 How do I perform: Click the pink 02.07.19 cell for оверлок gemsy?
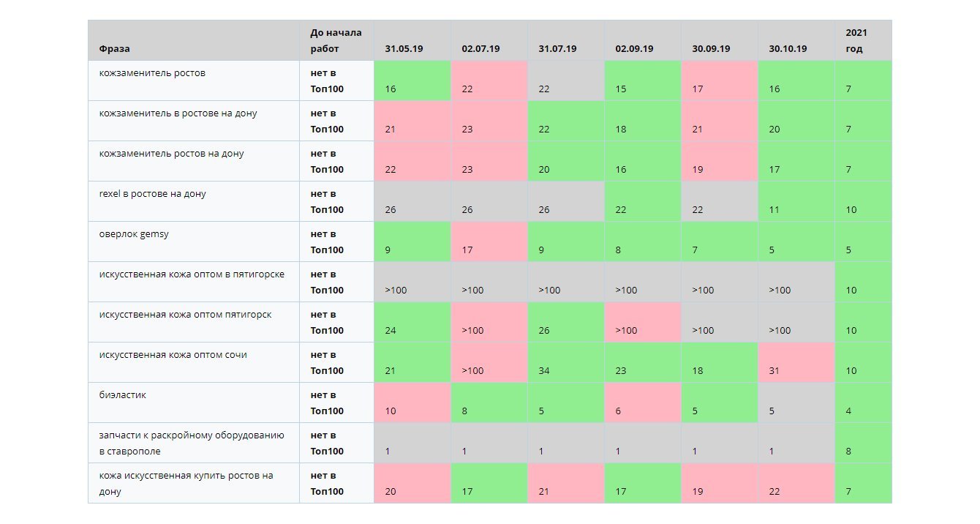(489, 242)
